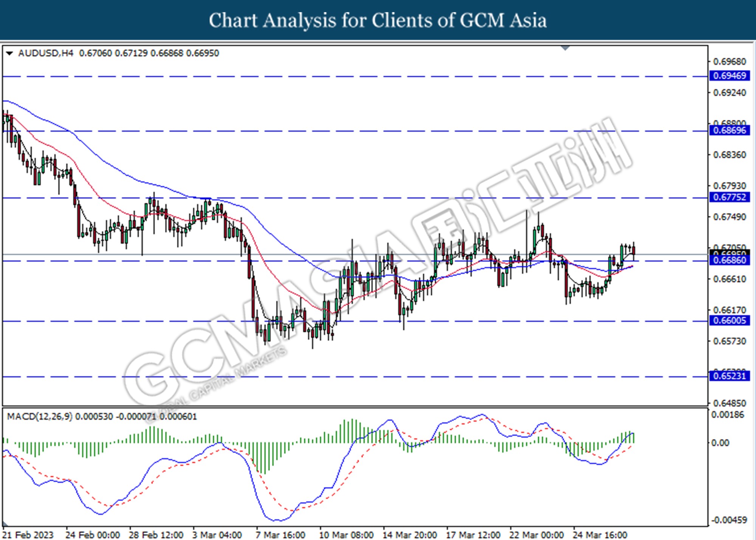756x540 pixels.
Task: Click the 3 Mar 04:00 time label
Action: [x=217, y=535]
